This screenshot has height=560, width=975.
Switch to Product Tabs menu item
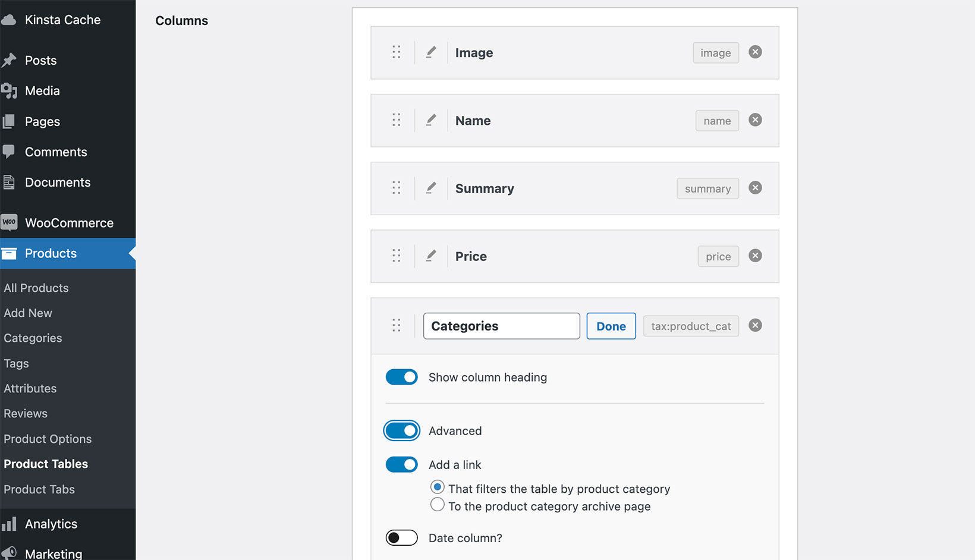click(39, 489)
